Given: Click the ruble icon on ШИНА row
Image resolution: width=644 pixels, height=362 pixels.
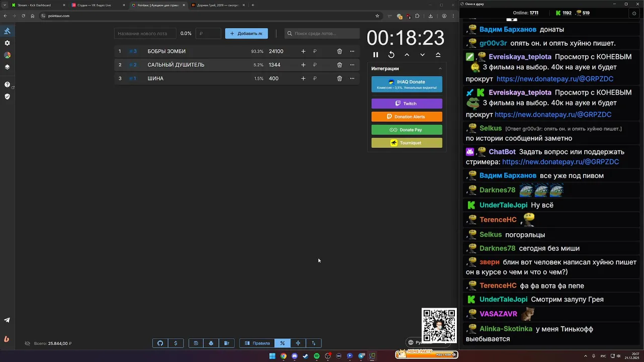Looking at the screenshot, I should pyautogui.click(x=314, y=78).
